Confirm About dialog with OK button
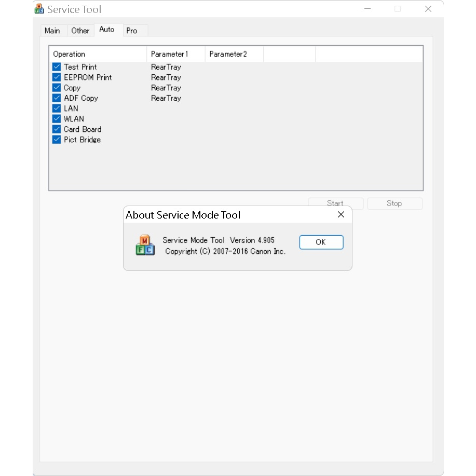Image resolution: width=476 pixels, height=476 pixels. (321, 242)
